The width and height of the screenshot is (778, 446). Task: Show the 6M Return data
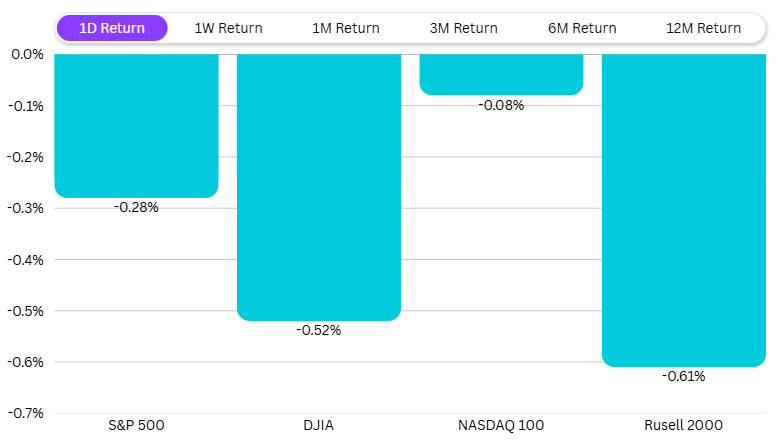tap(582, 28)
